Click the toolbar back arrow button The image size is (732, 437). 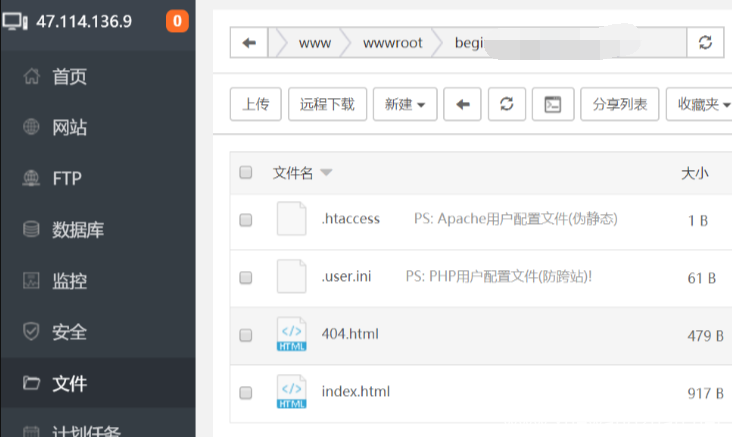(x=462, y=104)
